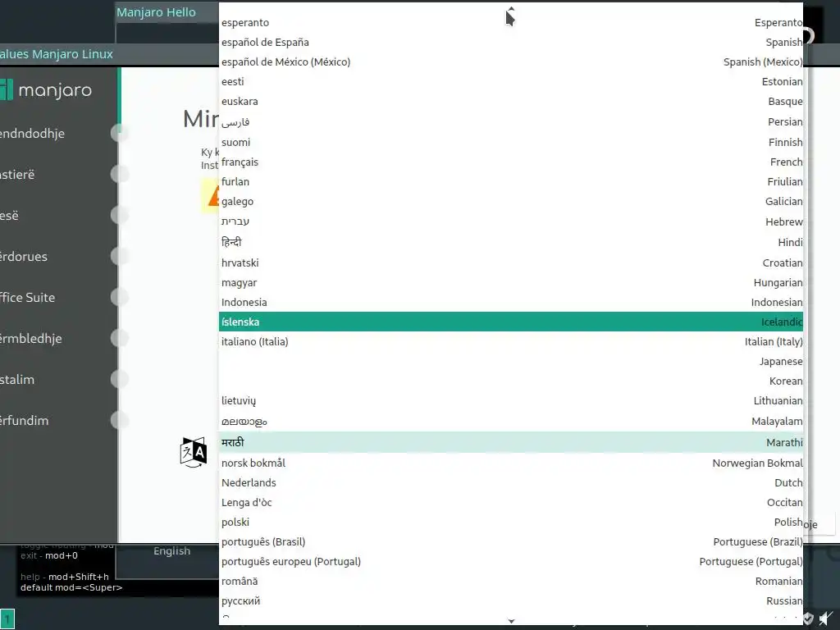Choose suomi (Finnish) language
The height and width of the screenshot is (630, 840).
(511, 143)
